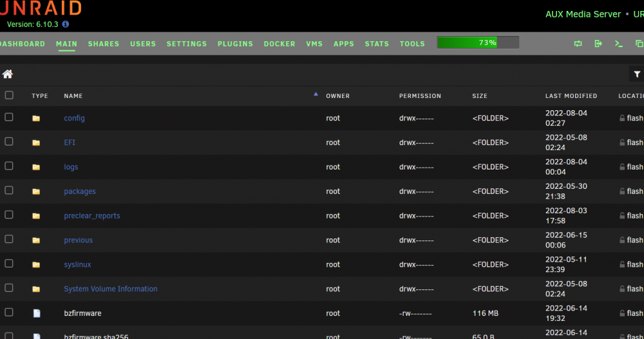Click the version info icon
This screenshot has width=644, height=339.
point(65,24)
